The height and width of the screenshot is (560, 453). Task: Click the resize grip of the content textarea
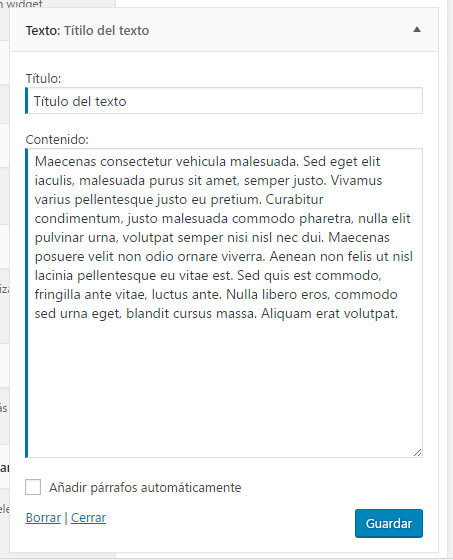(x=417, y=452)
